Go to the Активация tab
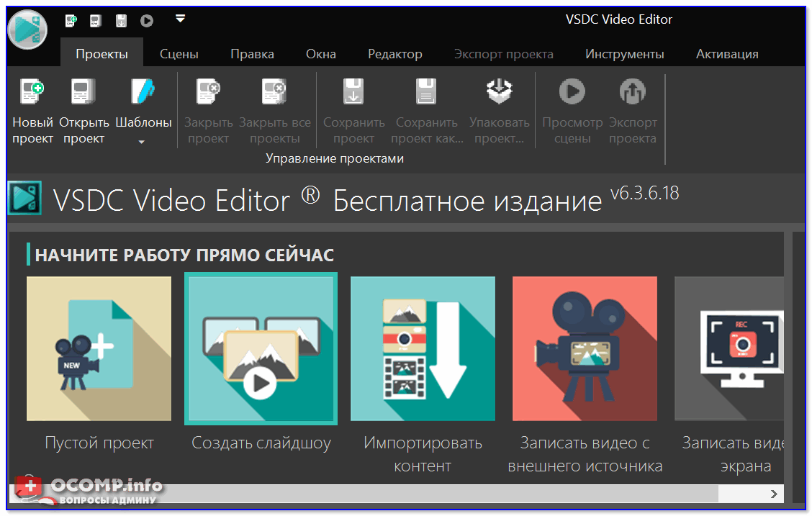Viewport: 812px width, 516px height. tap(727, 54)
